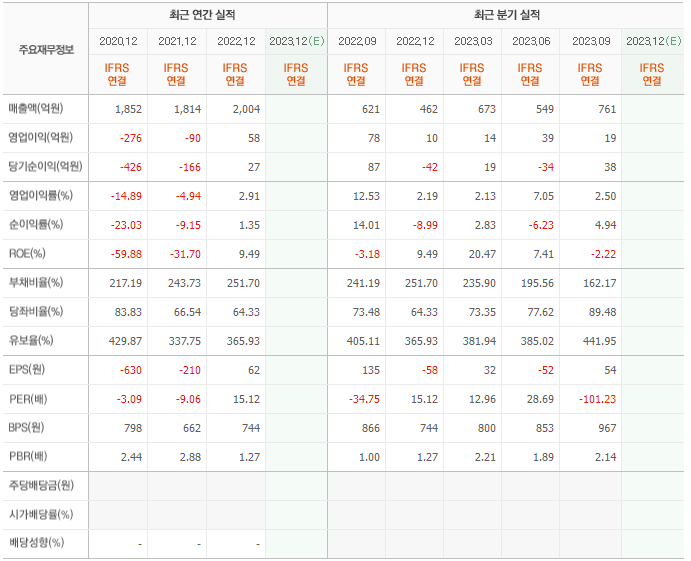Image resolution: width=691 pixels, height=561 pixels.
Task: Select the ROE value 20.47
Action: 482,255
